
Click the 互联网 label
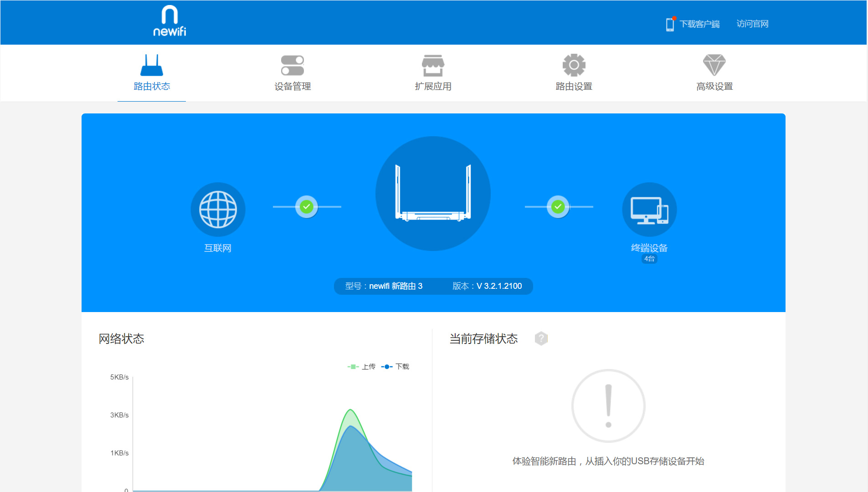[218, 248]
